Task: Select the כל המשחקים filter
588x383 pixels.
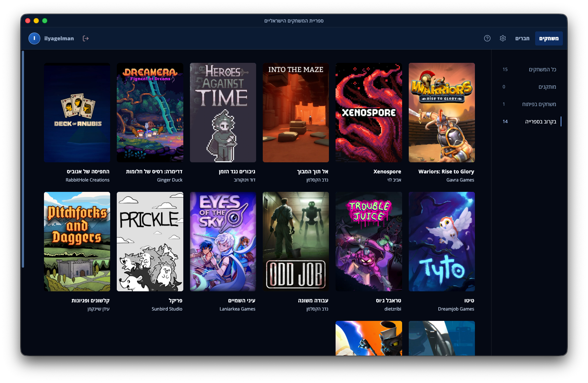Action: coord(529,70)
